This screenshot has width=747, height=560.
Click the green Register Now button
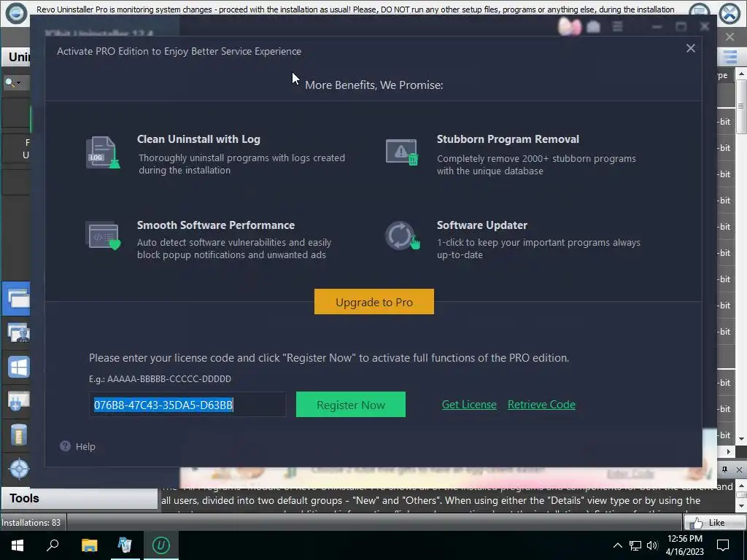(x=351, y=405)
